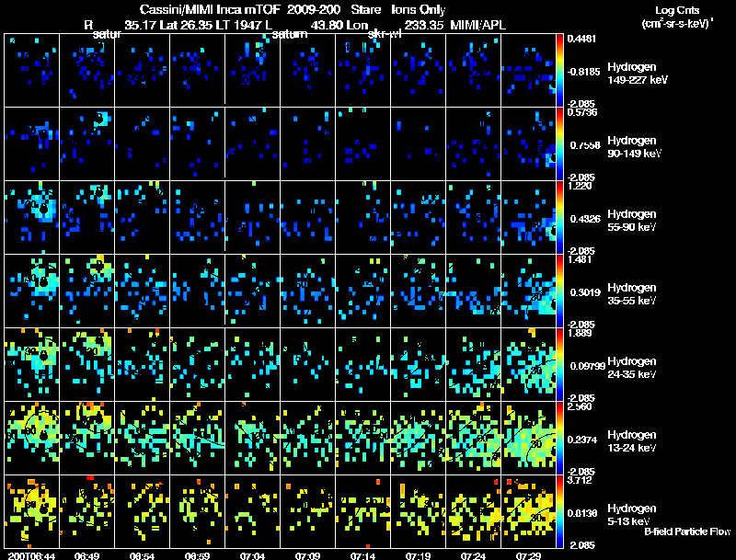The height and width of the screenshot is (560, 736).
Task: Click the color bar beside Hydrogen 149-227 keV
Action: pyautogui.click(x=559, y=71)
